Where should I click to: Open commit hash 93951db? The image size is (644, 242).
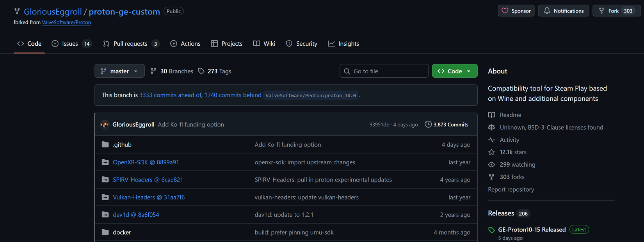pyautogui.click(x=379, y=125)
